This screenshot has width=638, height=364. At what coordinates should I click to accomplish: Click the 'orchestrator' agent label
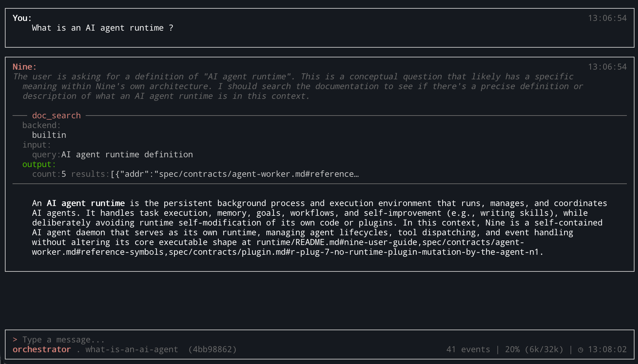[42, 349]
